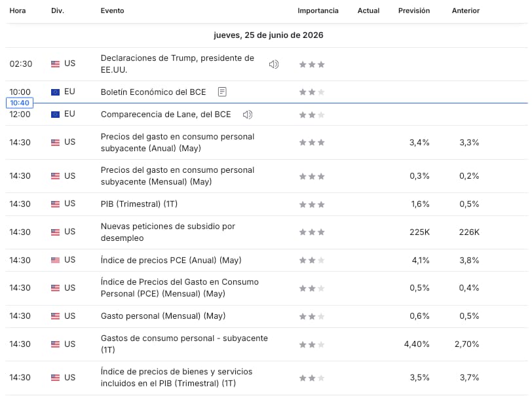The height and width of the screenshot is (398, 532).
Task: Click forecast value 1,6% for PIB
Action: point(421,204)
